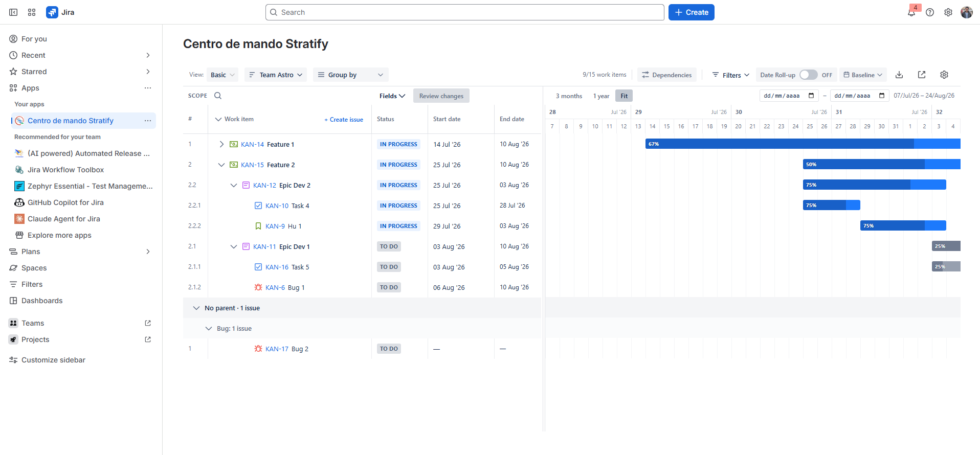Open Centro de mando Stratify ellipsis menu

coord(148,121)
